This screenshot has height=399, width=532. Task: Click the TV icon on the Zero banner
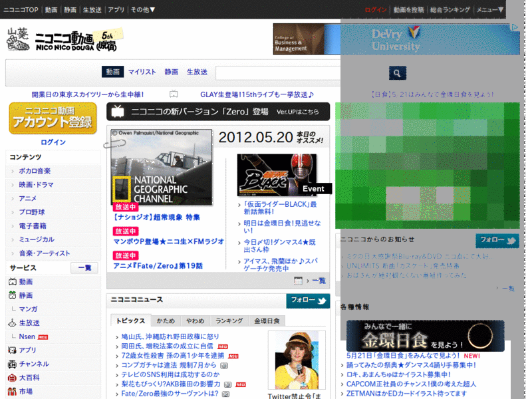118,111
